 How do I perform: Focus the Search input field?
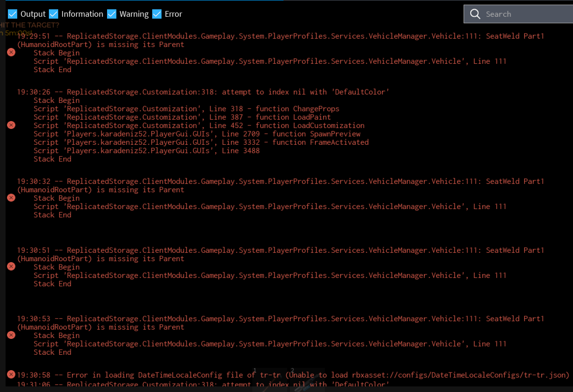tap(526, 14)
